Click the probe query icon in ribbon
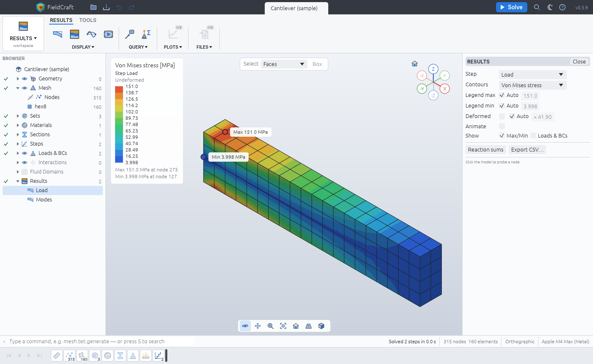The width and height of the screenshot is (593, 364). (130, 34)
